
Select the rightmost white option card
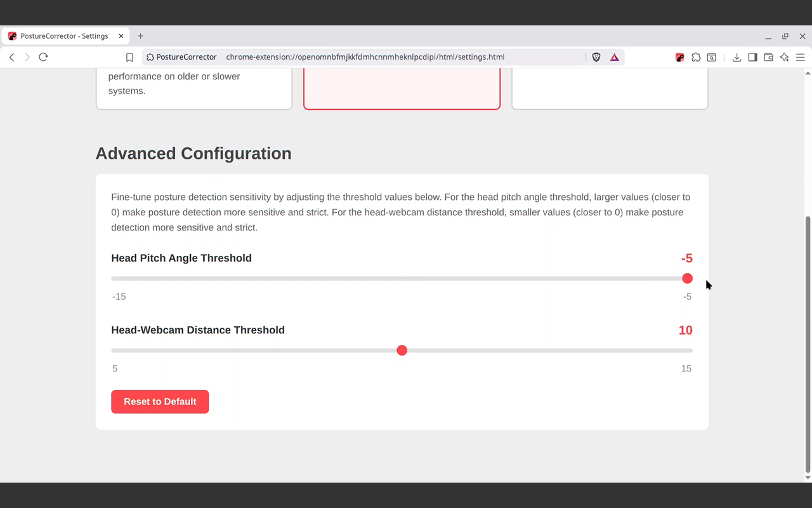pos(610,89)
